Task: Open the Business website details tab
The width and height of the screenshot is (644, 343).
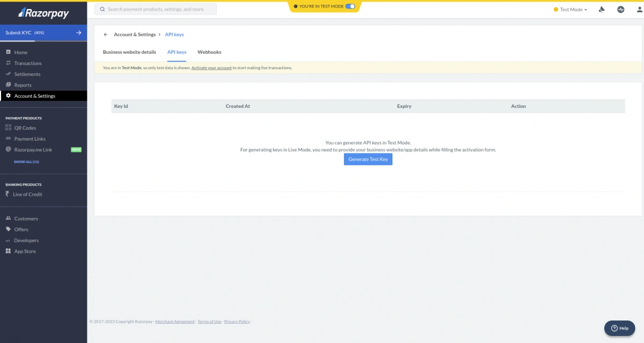Action: (x=129, y=52)
